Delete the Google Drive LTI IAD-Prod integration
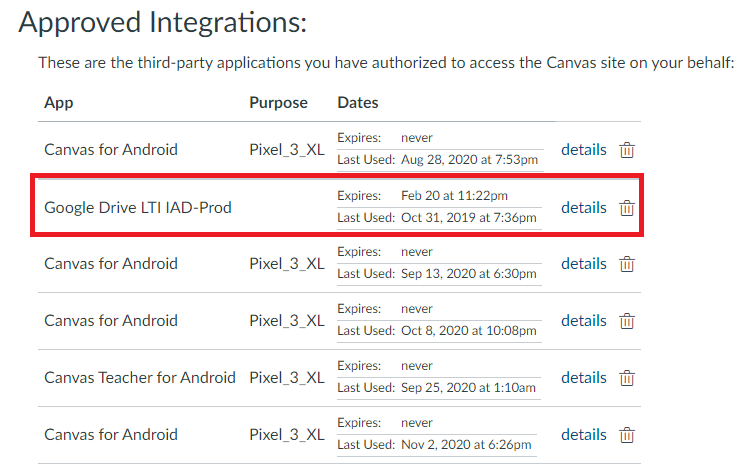The width and height of the screenshot is (754, 466). pos(627,208)
